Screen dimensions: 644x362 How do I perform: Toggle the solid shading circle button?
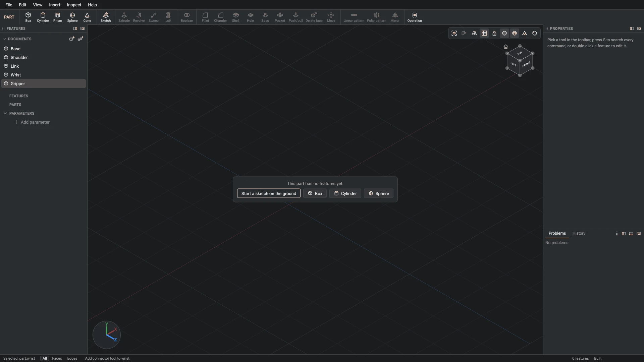click(x=504, y=33)
